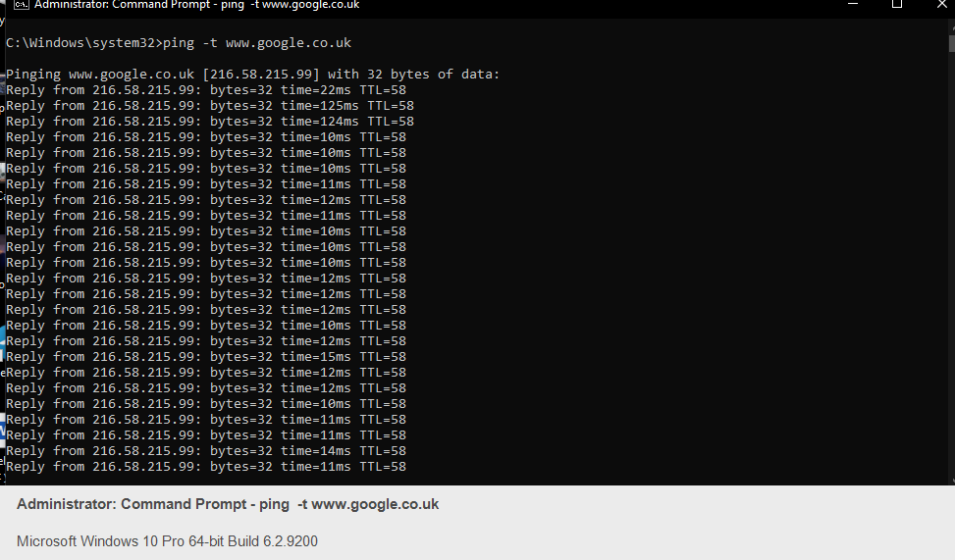Image resolution: width=955 pixels, height=560 pixels.
Task: Select the reply line showing time=22ms
Action: click(206, 90)
